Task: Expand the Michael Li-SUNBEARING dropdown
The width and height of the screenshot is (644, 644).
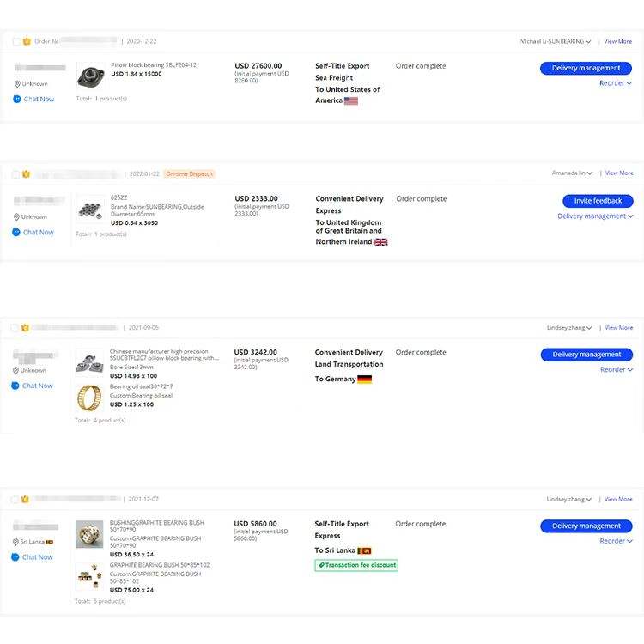Action: point(556,41)
